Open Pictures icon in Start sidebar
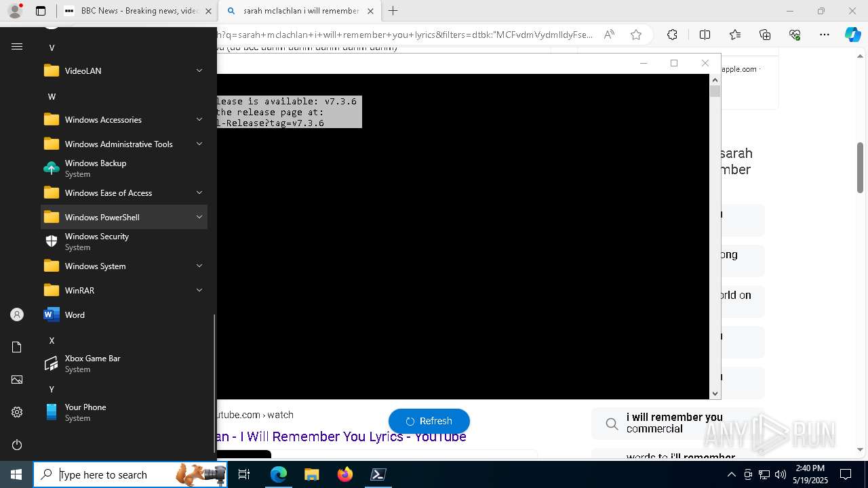The height and width of the screenshot is (488, 868). point(17,380)
